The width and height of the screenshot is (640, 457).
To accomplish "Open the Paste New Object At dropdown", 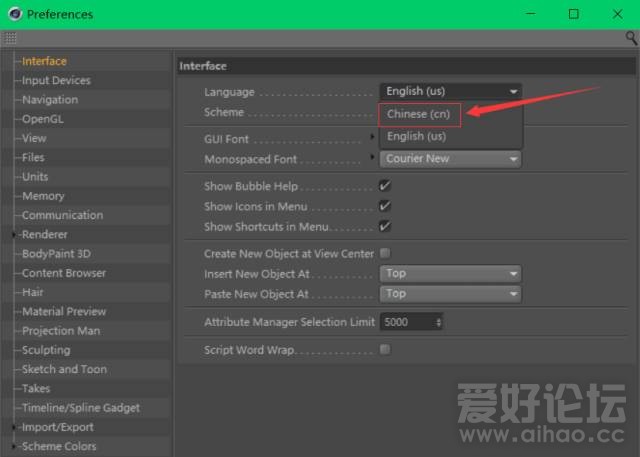I will [x=450, y=294].
